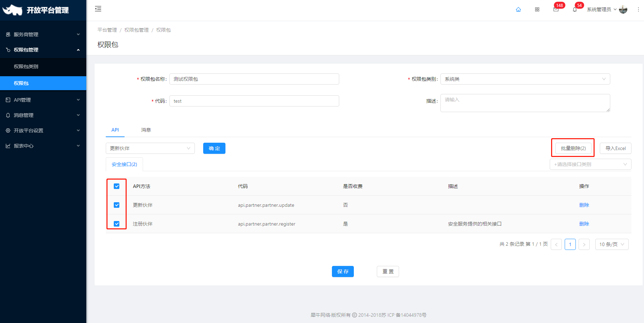Click the 安全服务提供的相关接口 description cell
The width and height of the screenshot is (644, 323).
(475, 224)
